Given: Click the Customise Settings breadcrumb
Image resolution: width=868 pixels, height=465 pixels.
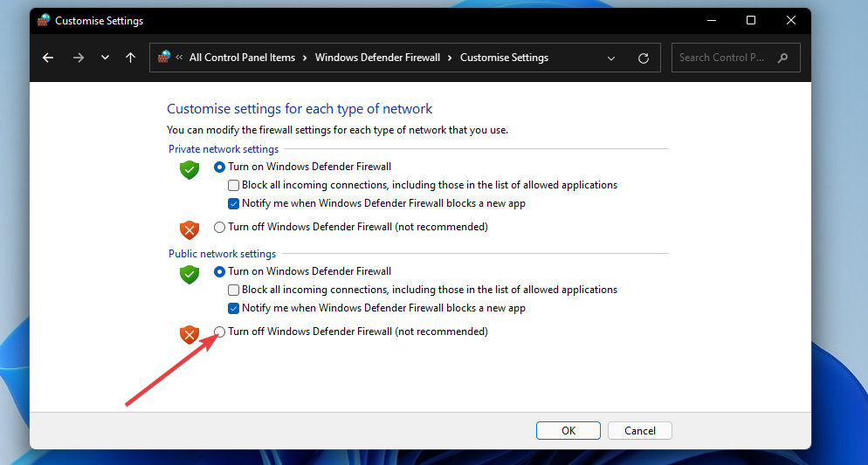Looking at the screenshot, I should [505, 58].
